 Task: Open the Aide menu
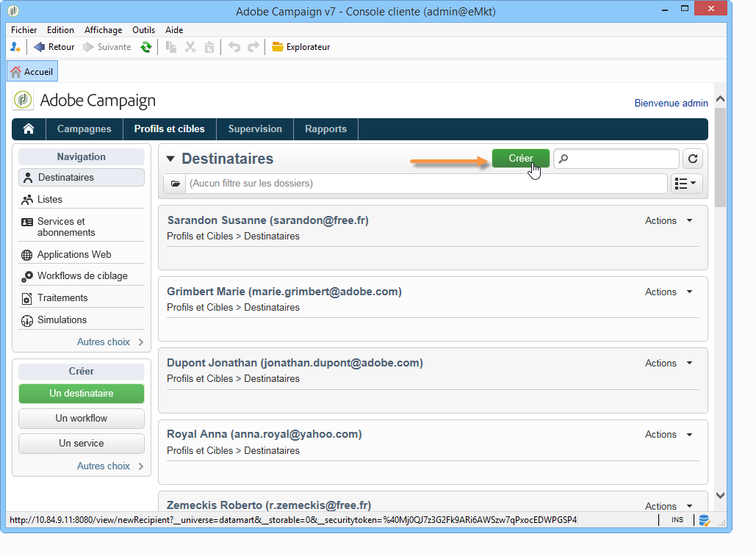point(174,30)
